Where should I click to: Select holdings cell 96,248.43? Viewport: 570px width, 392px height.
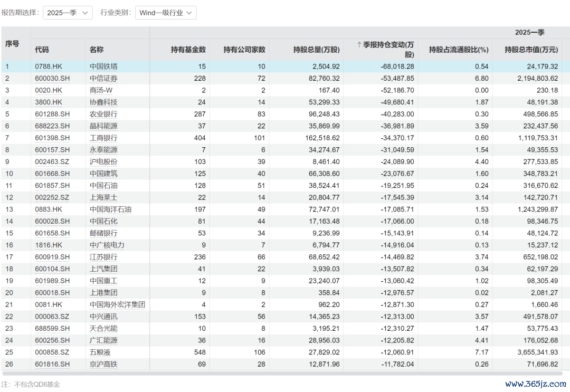click(324, 114)
